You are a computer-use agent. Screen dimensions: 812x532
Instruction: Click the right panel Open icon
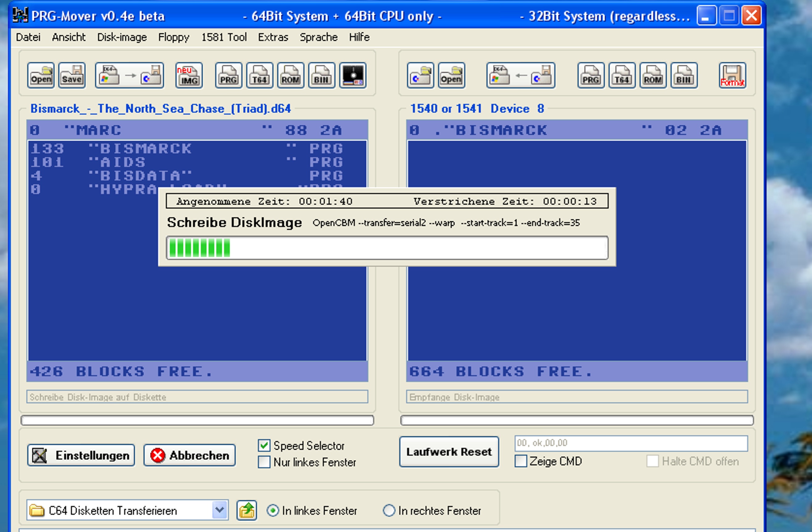pos(452,75)
